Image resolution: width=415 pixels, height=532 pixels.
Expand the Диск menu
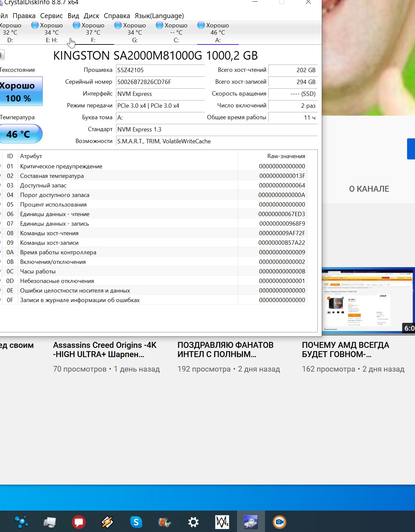click(x=91, y=16)
